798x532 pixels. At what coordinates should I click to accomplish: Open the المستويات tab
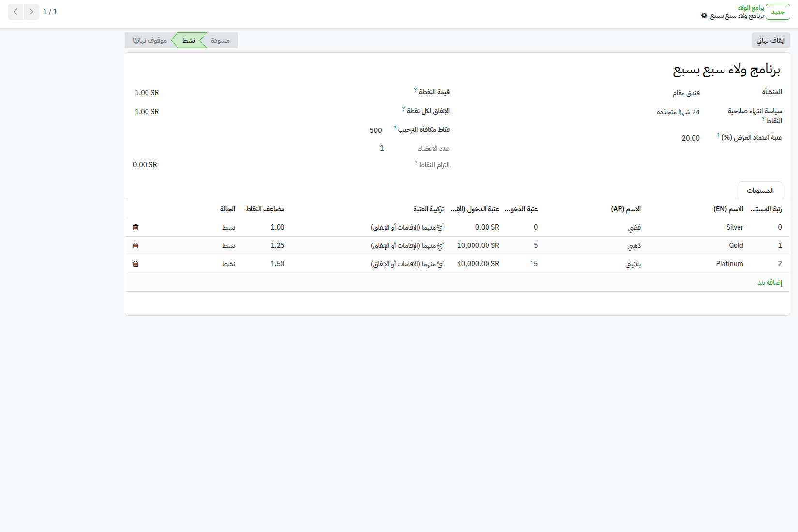pyautogui.click(x=760, y=191)
